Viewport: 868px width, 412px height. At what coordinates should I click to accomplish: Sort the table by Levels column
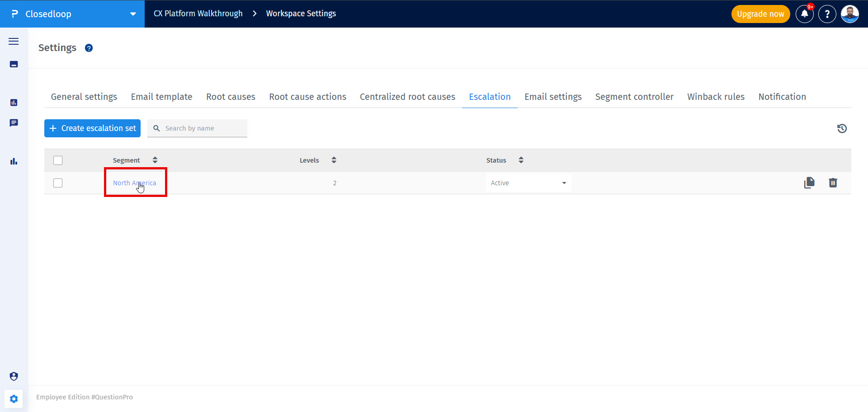click(334, 160)
